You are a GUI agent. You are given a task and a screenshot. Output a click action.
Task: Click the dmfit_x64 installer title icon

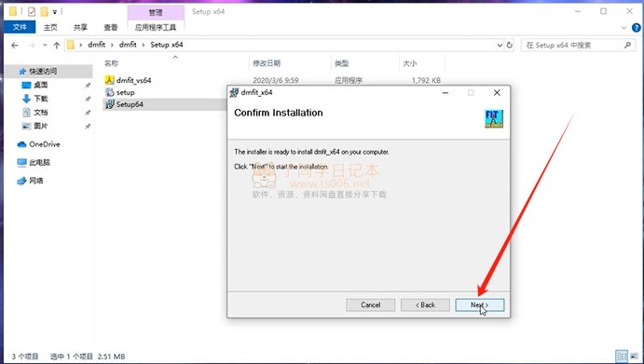click(234, 93)
